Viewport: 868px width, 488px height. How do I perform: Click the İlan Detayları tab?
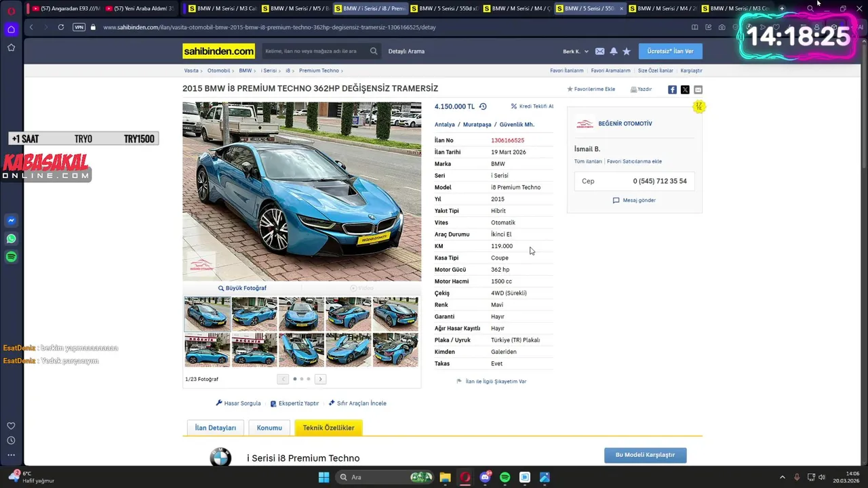point(216,428)
